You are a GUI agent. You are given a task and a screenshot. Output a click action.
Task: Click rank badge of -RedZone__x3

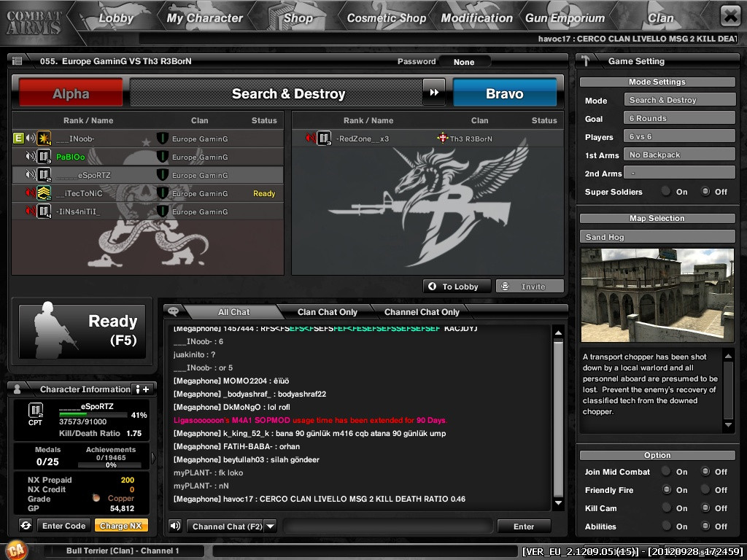click(325, 139)
